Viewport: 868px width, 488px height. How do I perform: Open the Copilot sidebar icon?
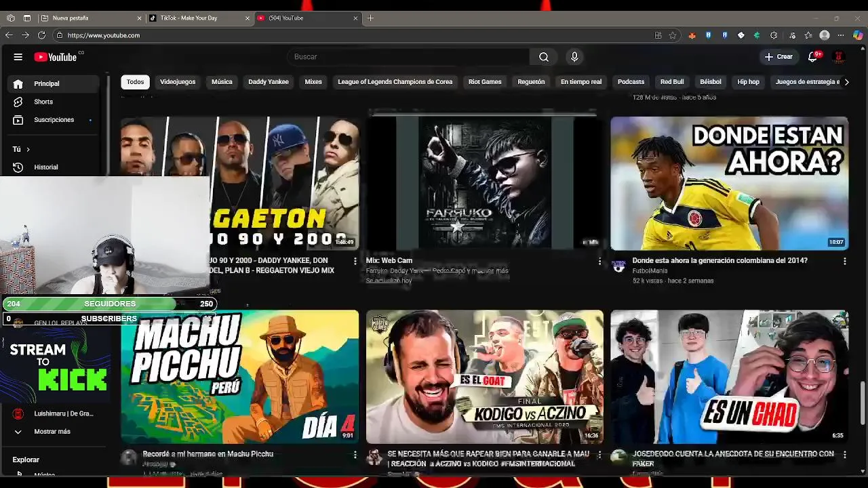coord(858,35)
